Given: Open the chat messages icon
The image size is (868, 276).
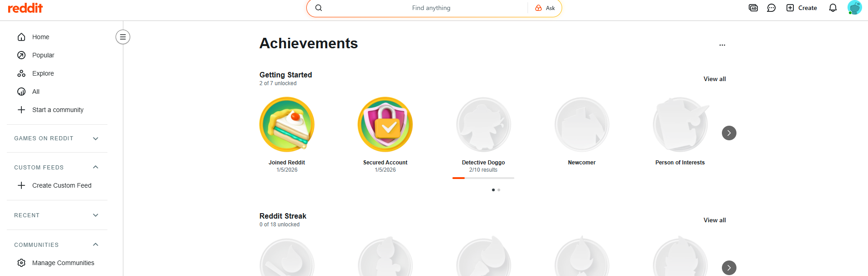Looking at the screenshot, I should pyautogui.click(x=771, y=8).
